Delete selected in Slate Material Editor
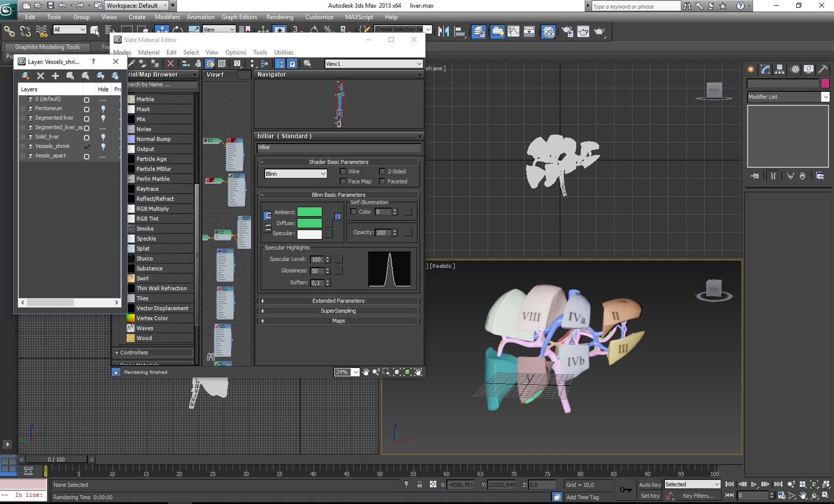Image resolution: width=834 pixels, height=504 pixels. [170, 63]
